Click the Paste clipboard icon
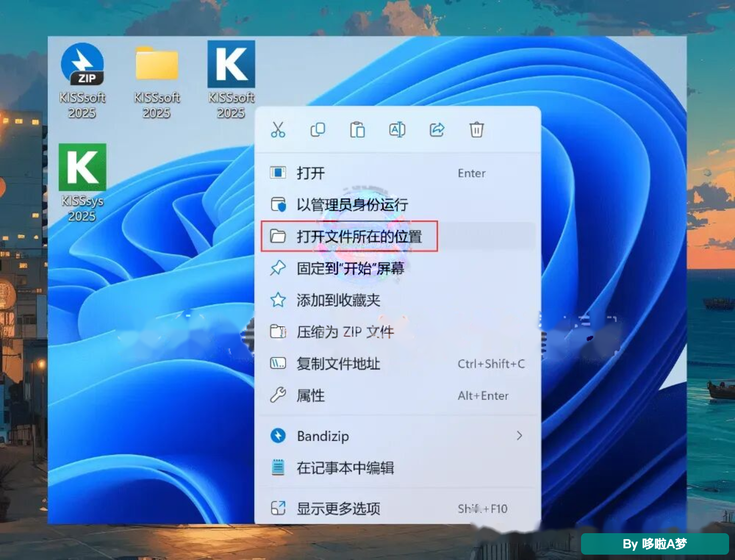 357,130
